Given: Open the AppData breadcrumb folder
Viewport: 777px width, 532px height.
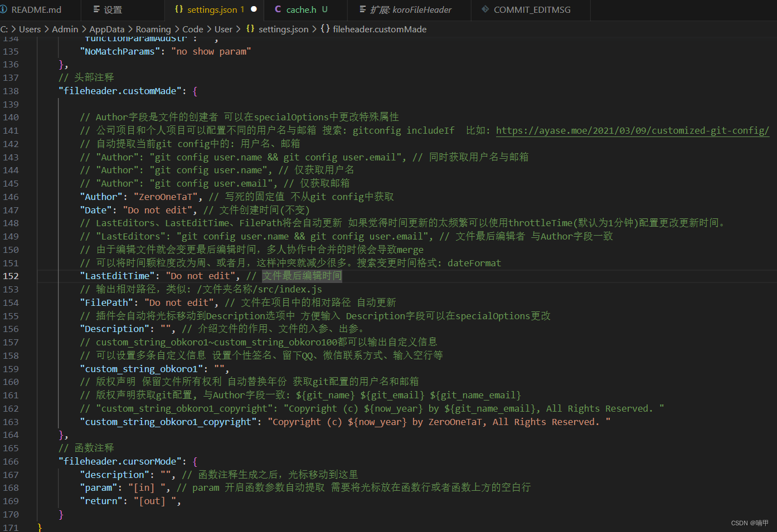Looking at the screenshot, I should pyautogui.click(x=107, y=30).
